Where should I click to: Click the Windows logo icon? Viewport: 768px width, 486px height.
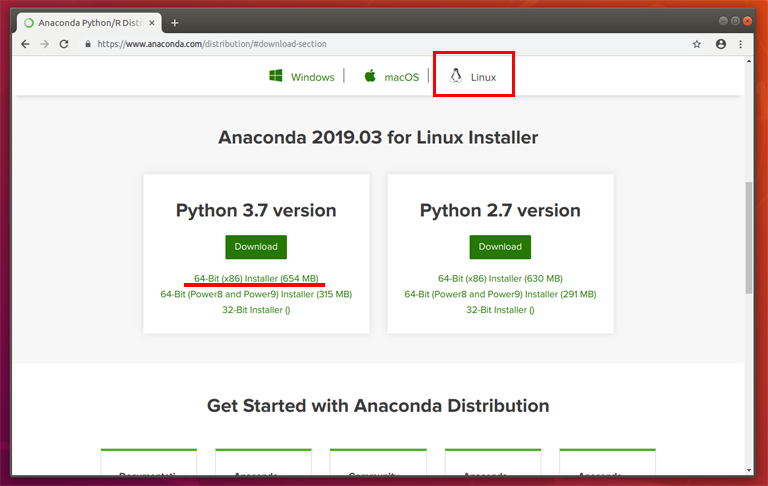(x=276, y=76)
